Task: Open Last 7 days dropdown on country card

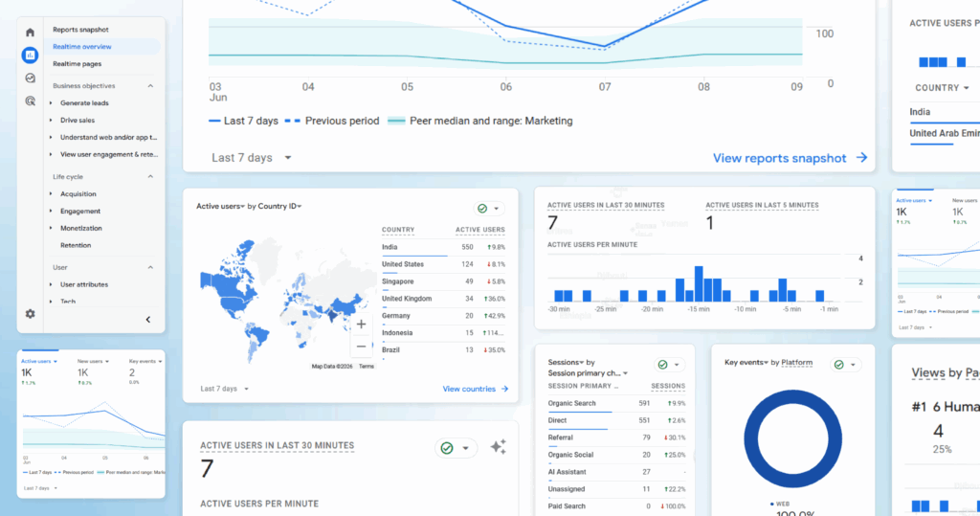Action: coord(224,389)
